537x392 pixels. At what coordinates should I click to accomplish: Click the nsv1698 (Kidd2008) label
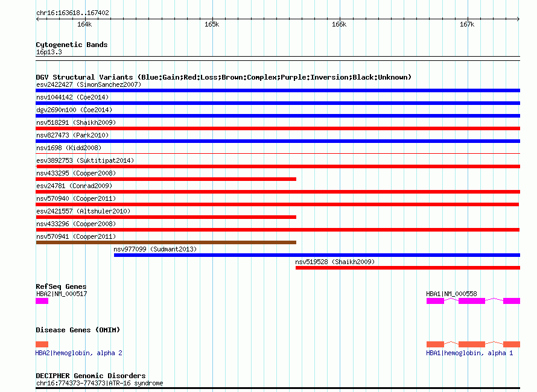tap(69, 148)
